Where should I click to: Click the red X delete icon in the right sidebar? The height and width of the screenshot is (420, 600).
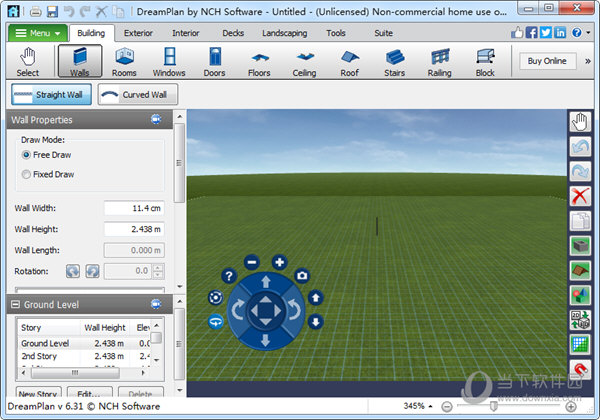pos(580,196)
